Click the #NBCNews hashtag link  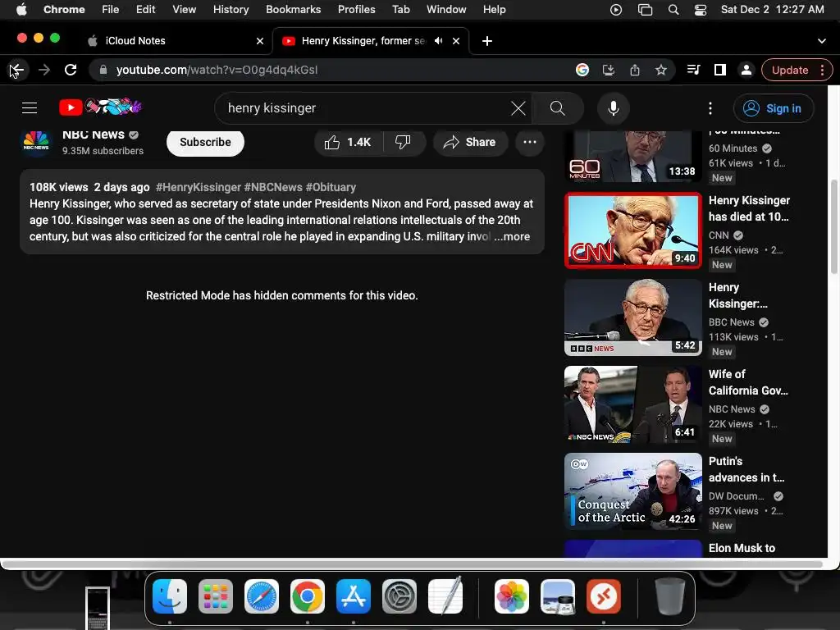(273, 188)
